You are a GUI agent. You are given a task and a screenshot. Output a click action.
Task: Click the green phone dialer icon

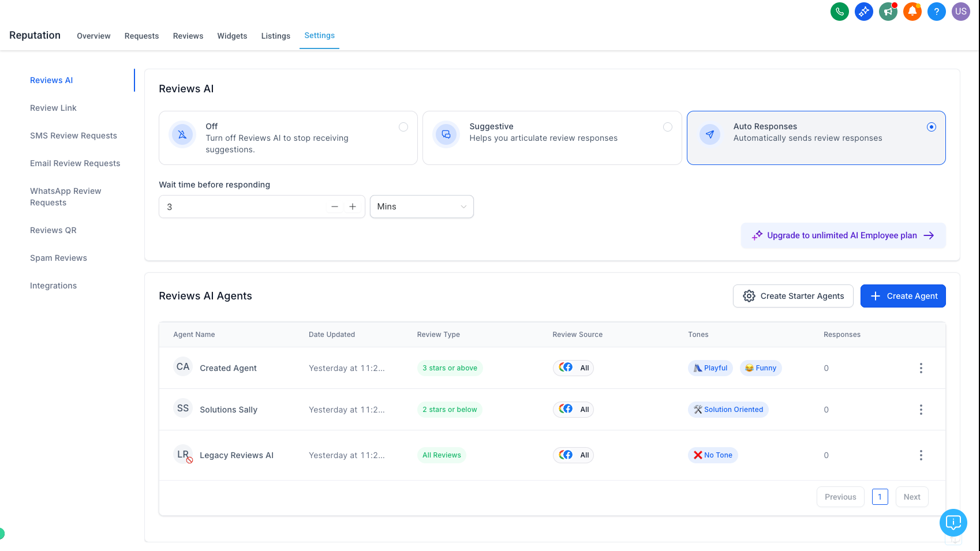pyautogui.click(x=839, y=12)
